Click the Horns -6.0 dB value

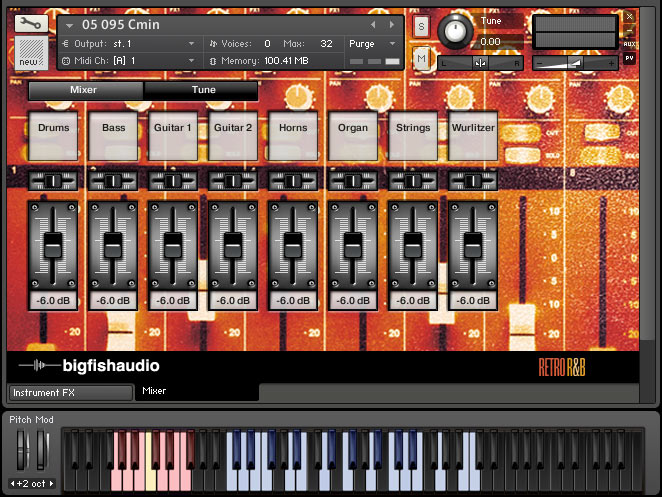click(293, 301)
